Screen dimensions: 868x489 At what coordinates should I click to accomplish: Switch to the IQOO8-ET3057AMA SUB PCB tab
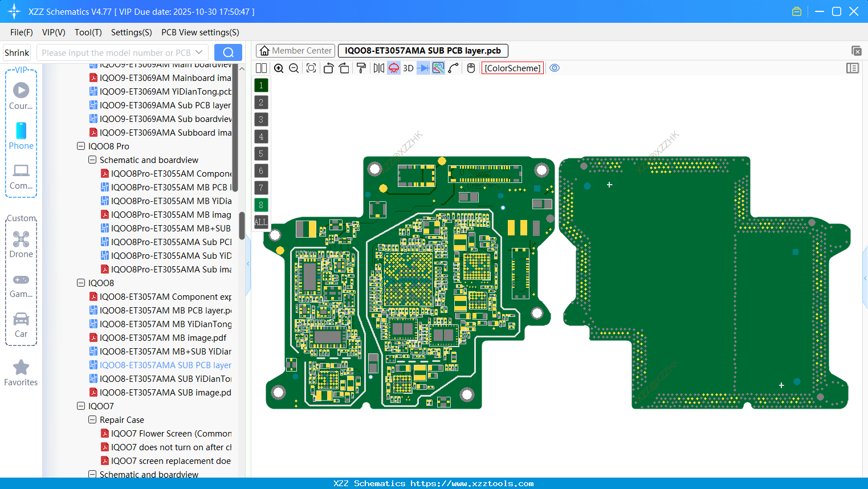point(423,50)
